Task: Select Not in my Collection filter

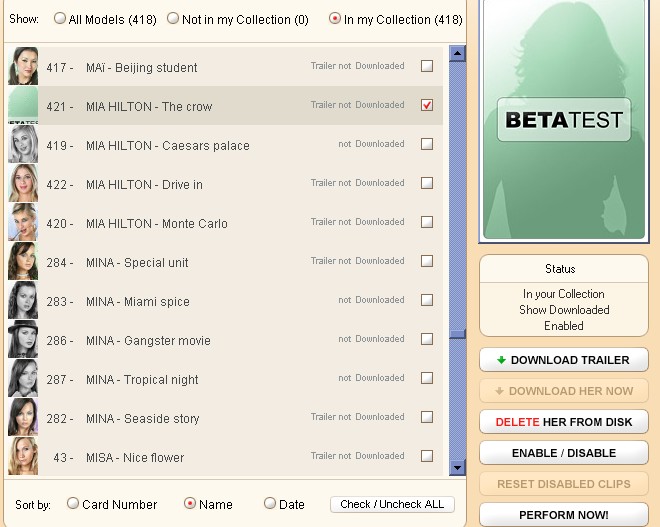Action: click(174, 19)
